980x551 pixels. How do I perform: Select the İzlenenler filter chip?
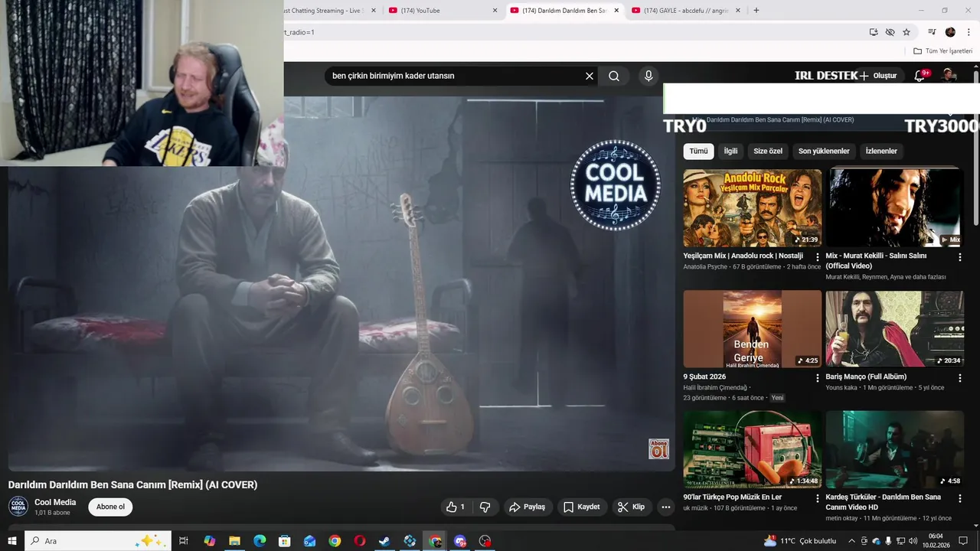pos(881,151)
